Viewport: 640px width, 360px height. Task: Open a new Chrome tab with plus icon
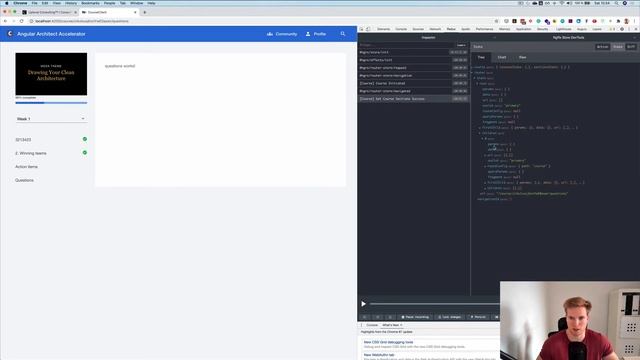click(x=144, y=12)
